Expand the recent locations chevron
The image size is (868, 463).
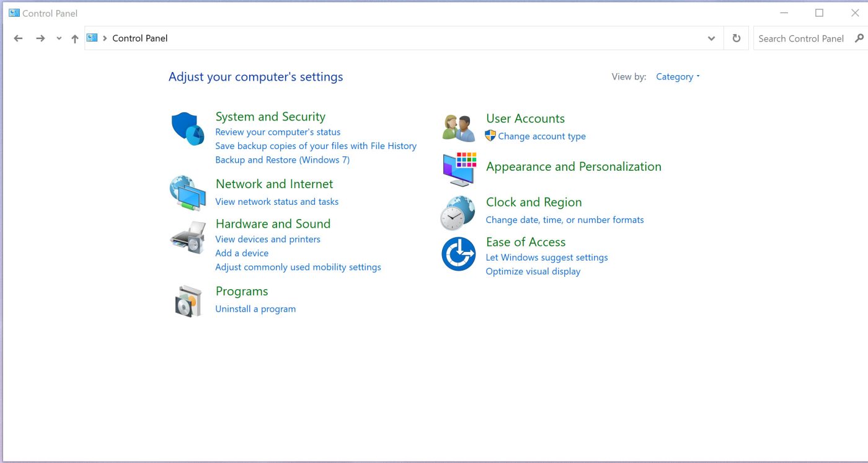click(x=59, y=38)
